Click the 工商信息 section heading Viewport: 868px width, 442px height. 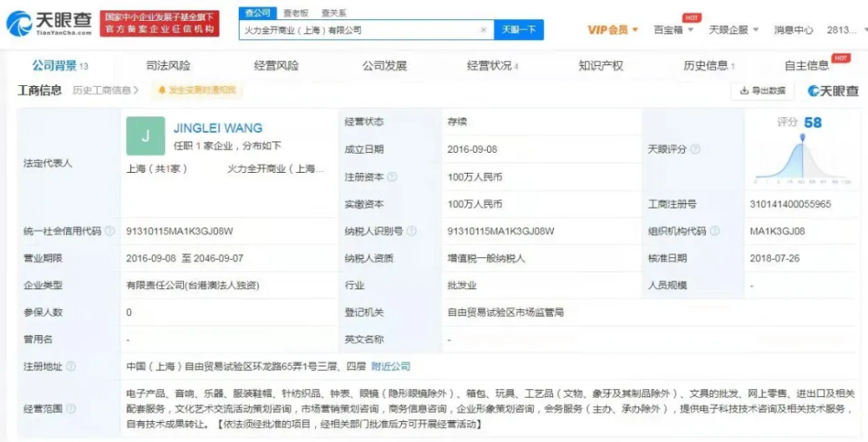tap(40, 90)
